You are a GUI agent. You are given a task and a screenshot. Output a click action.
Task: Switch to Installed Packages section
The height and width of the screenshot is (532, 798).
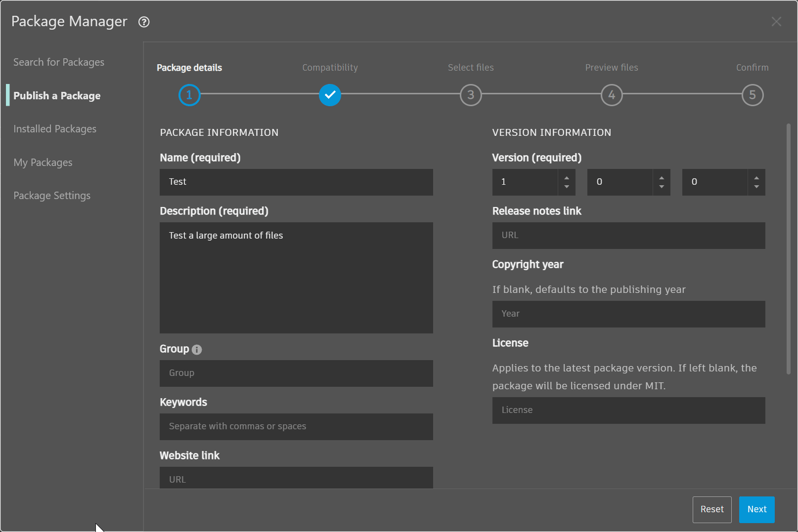point(55,129)
